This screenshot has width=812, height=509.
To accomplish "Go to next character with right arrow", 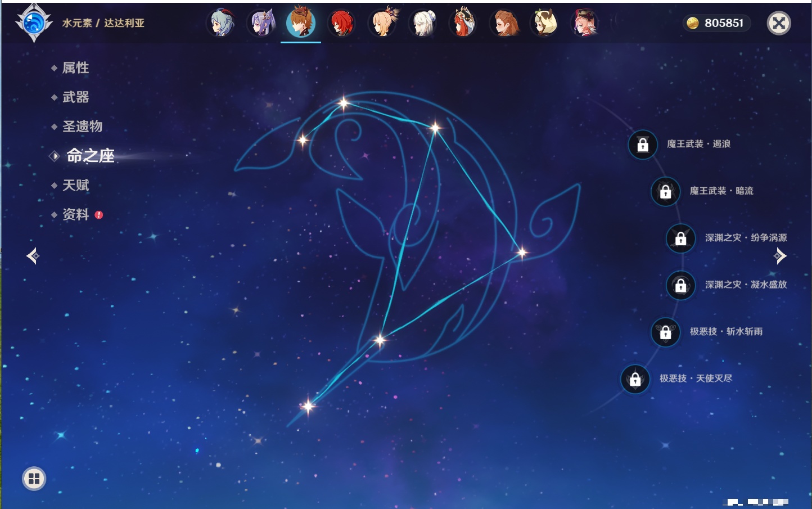I will click(780, 256).
